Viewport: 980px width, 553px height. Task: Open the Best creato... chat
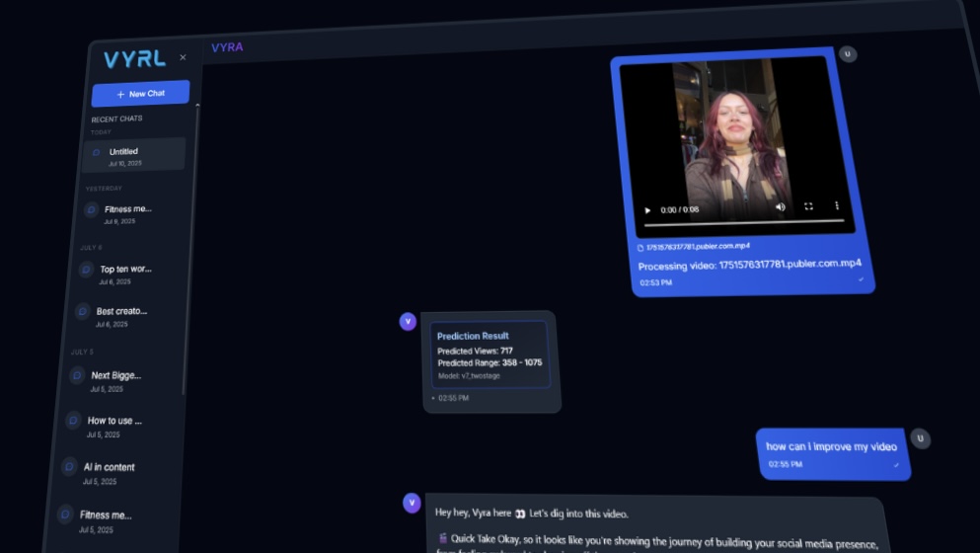[x=121, y=317]
